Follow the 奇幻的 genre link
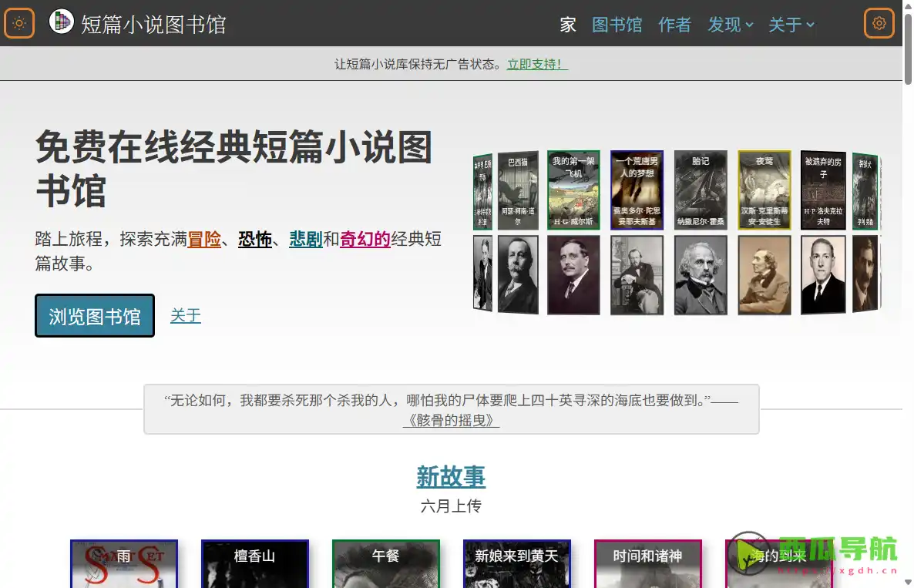 pos(365,239)
